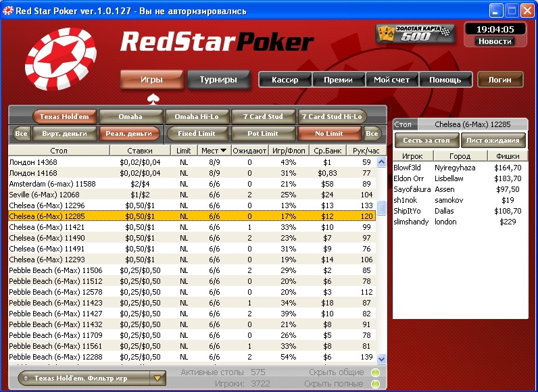
Task: Toggle the Скрыть полные green indicator
Action: [375, 384]
